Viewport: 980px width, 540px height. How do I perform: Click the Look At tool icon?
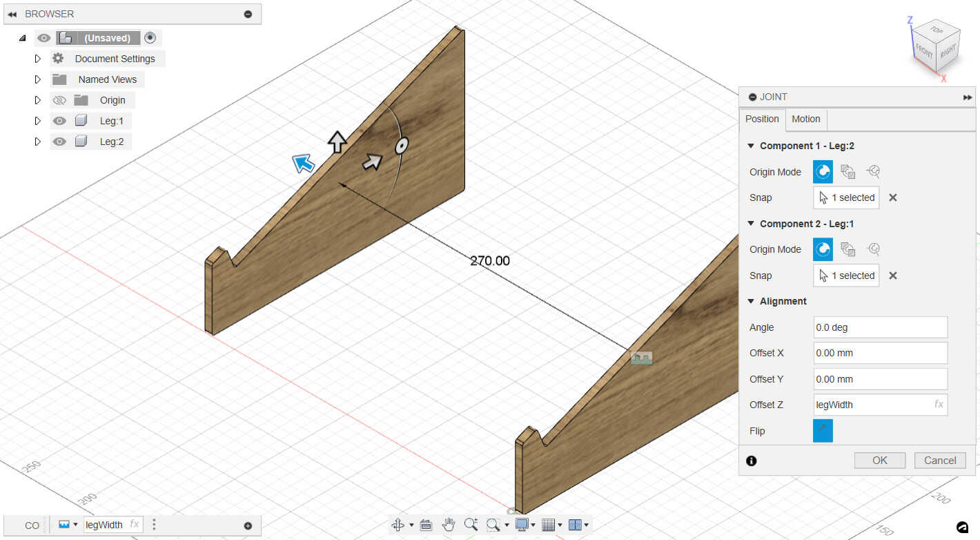point(426,525)
